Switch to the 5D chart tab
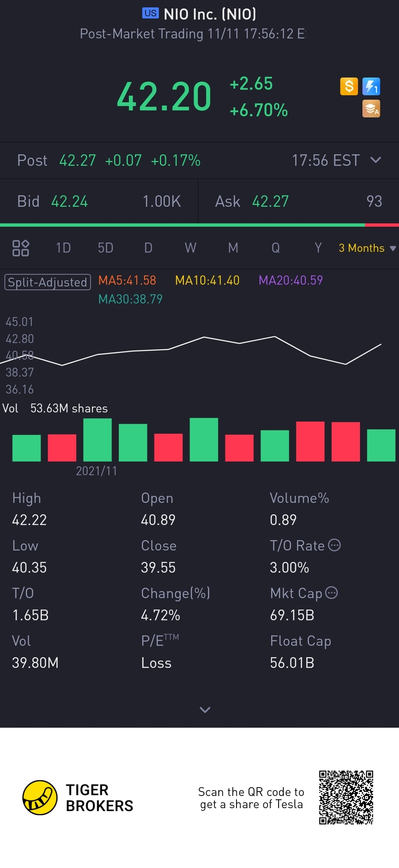 (x=106, y=248)
